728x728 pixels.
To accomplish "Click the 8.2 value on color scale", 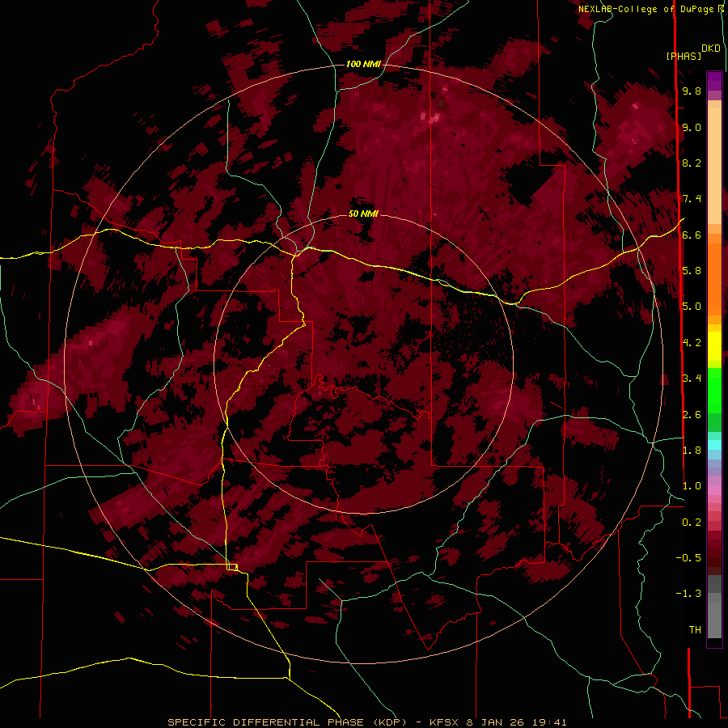I will click(692, 163).
